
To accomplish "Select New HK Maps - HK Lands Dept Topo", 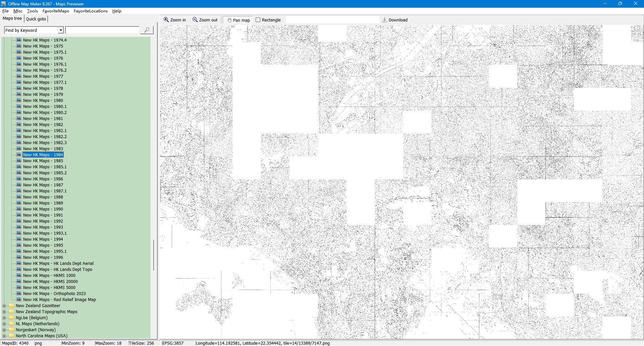I will [x=57, y=270].
